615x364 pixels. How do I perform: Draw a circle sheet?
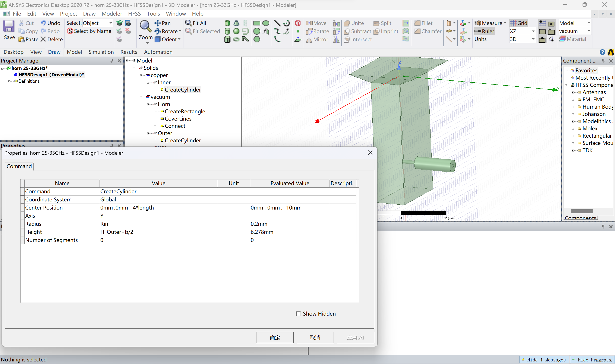point(257,31)
